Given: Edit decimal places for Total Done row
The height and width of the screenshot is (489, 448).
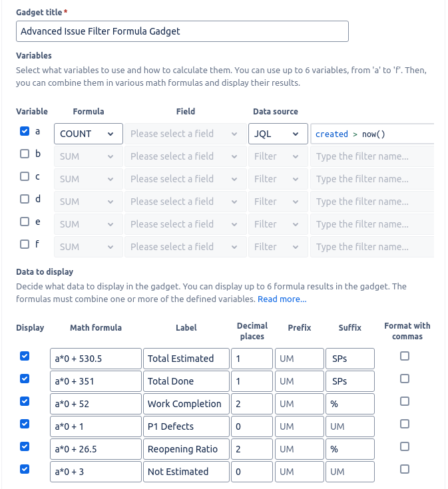Looking at the screenshot, I should (250, 381).
